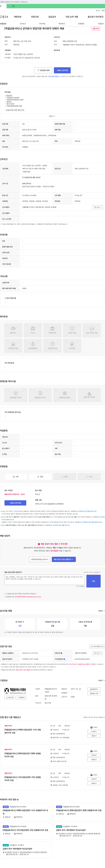Open the 취업지원 main menu
Image resolution: width=105 pixels, height=868 pixels.
tap(35, 17)
